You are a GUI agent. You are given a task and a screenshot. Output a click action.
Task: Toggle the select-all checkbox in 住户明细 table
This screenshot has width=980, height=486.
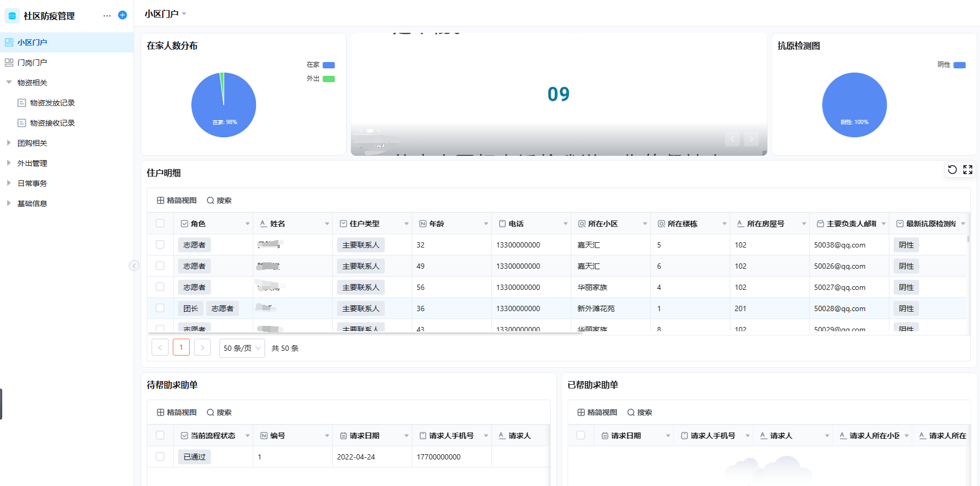(x=160, y=223)
